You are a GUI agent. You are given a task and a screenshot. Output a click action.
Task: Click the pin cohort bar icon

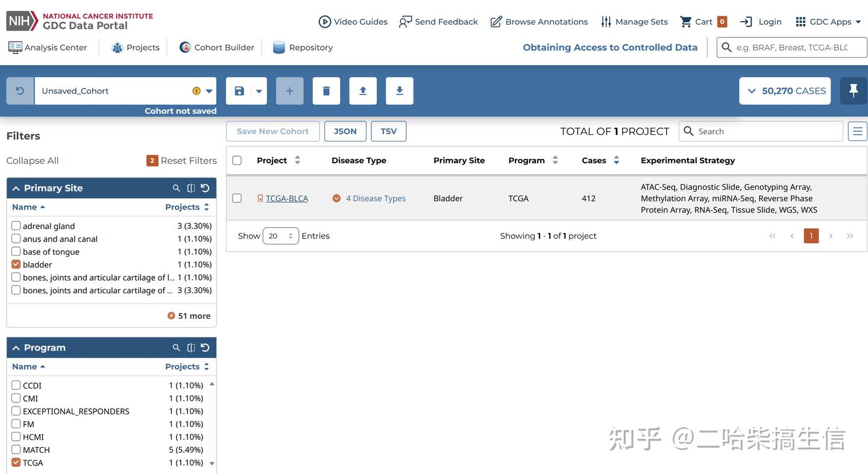click(x=854, y=91)
